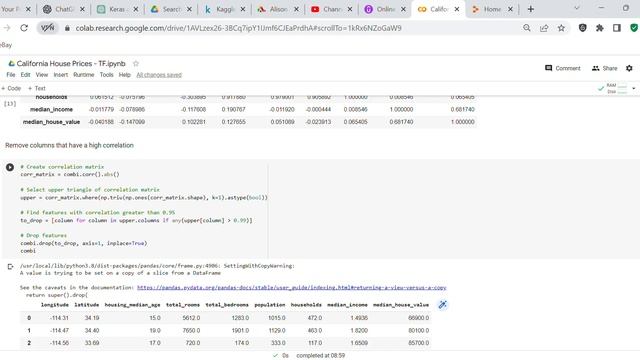This screenshot has width=640, height=360.
Task: Open the Comment panel
Action: (x=562, y=68)
